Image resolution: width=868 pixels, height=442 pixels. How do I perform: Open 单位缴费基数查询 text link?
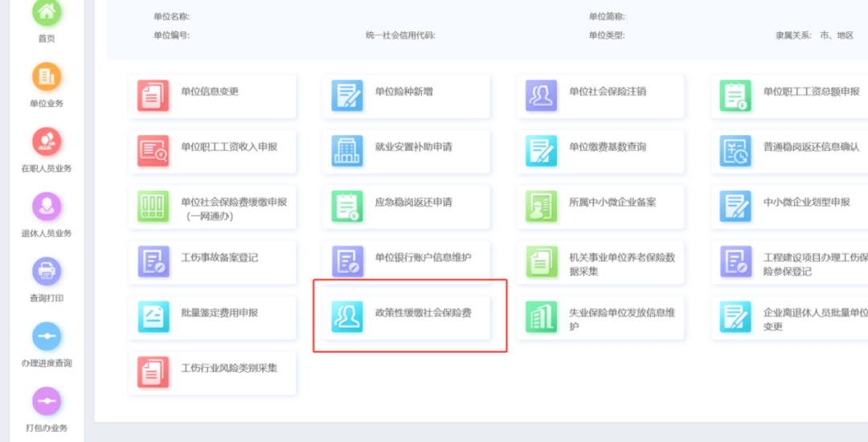[x=608, y=147]
